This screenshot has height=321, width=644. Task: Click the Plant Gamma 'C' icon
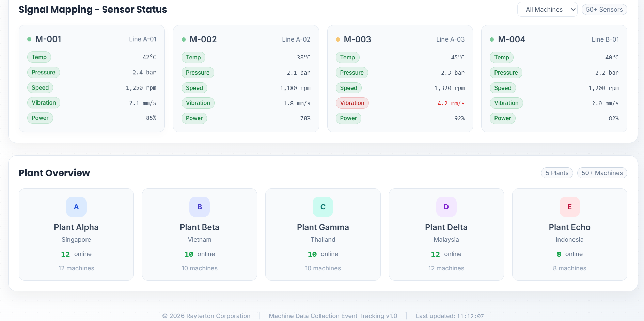(x=323, y=207)
